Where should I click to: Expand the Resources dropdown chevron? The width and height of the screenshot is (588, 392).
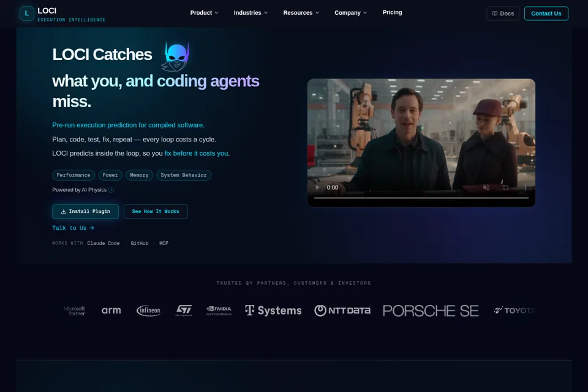317,13
